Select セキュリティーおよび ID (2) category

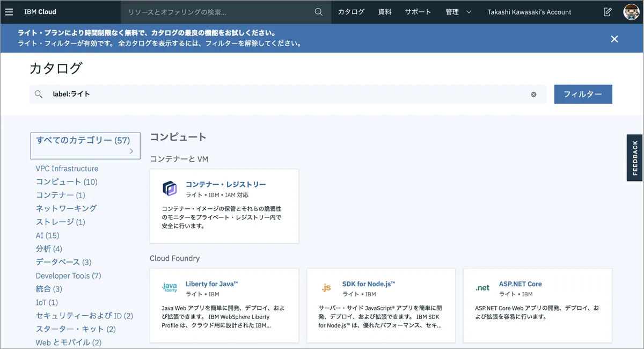coord(84,316)
